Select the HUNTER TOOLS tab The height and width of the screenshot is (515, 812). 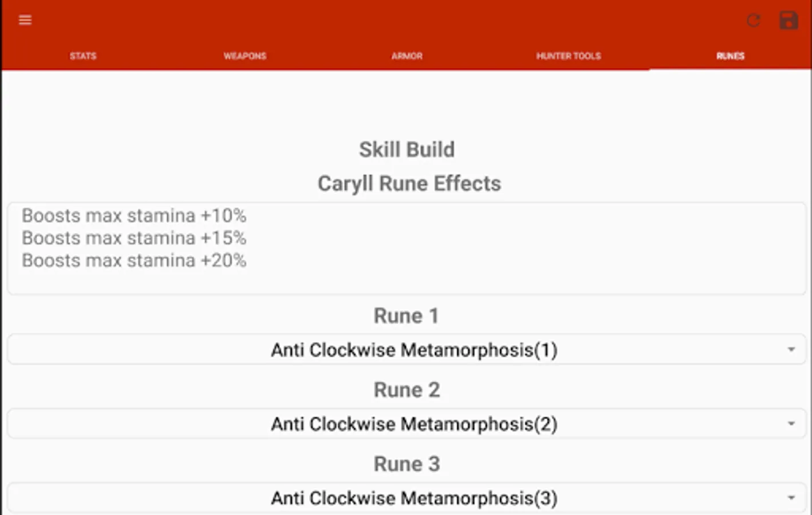pos(568,56)
